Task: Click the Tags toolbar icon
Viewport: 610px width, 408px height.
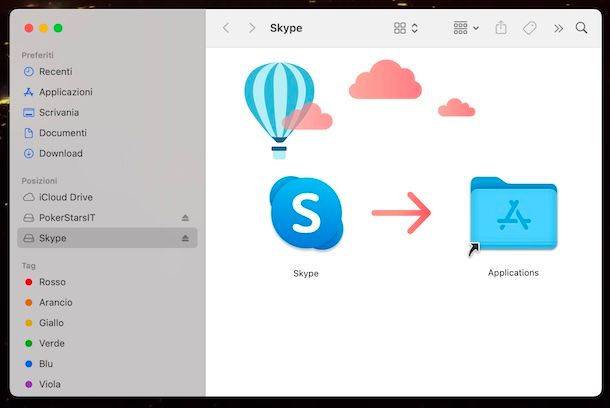Action: pos(529,28)
